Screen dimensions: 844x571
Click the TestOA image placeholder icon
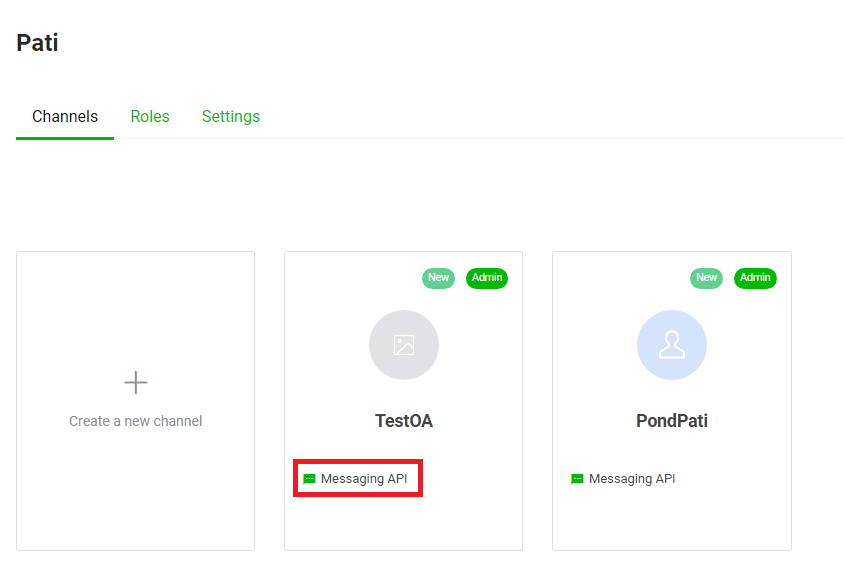[x=404, y=345]
